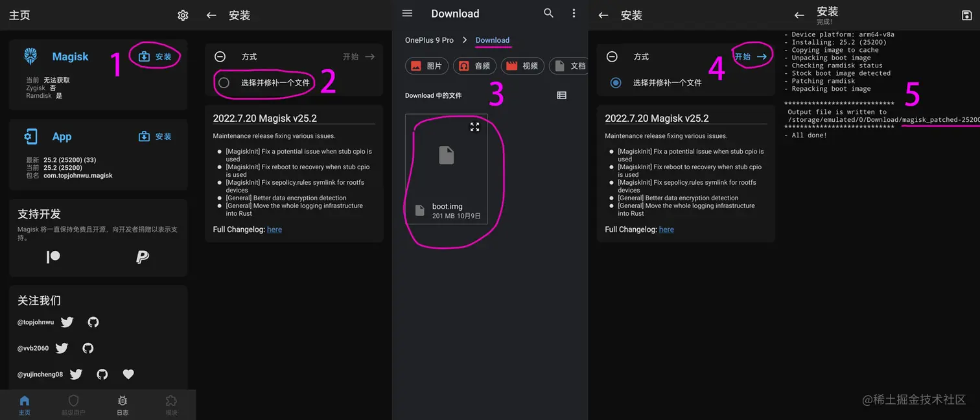Go back from install screen with selected option
The width and height of the screenshot is (980, 420).
point(603,16)
